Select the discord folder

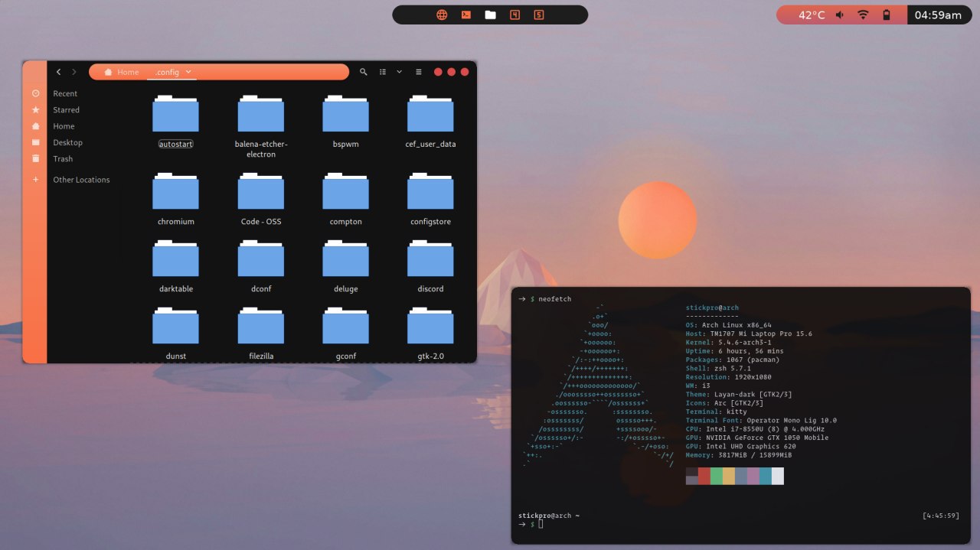431,266
